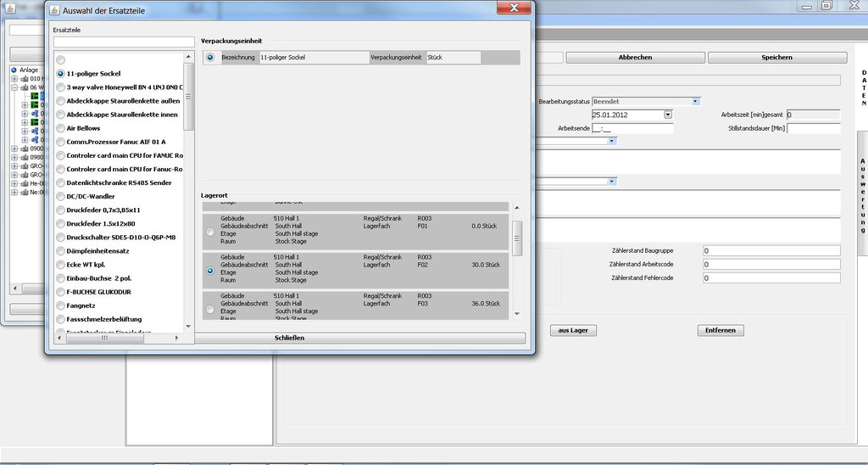Image resolution: width=868 pixels, height=465 pixels.
Task: Click the Anlage root node icon
Action: coord(14,70)
